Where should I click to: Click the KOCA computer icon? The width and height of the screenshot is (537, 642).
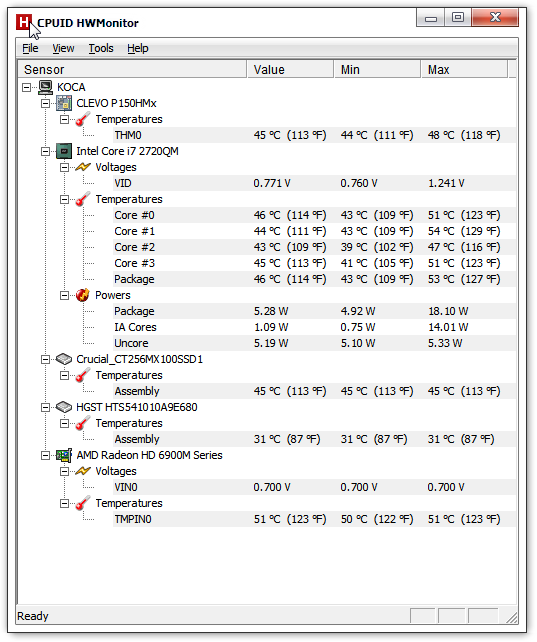pyautogui.click(x=45, y=87)
